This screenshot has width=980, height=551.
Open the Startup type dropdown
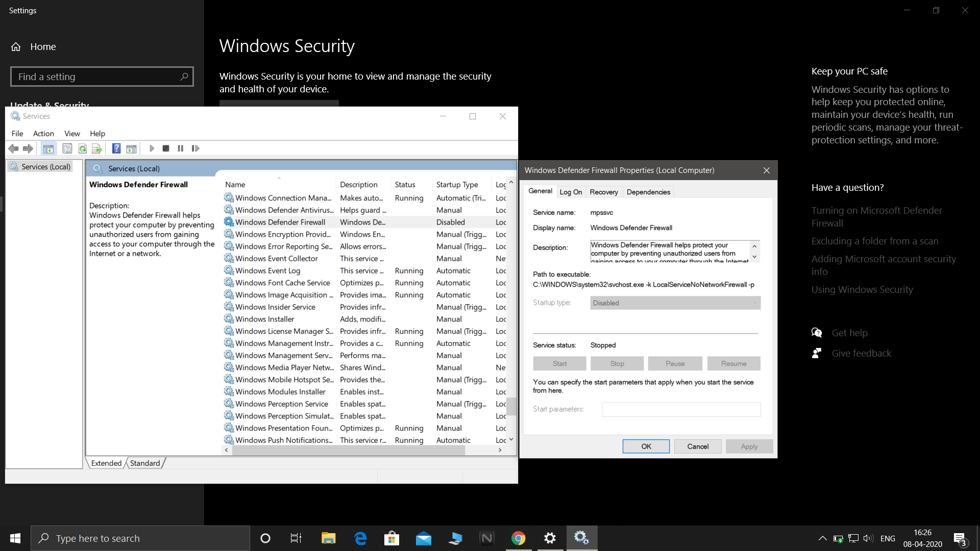pyautogui.click(x=675, y=303)
